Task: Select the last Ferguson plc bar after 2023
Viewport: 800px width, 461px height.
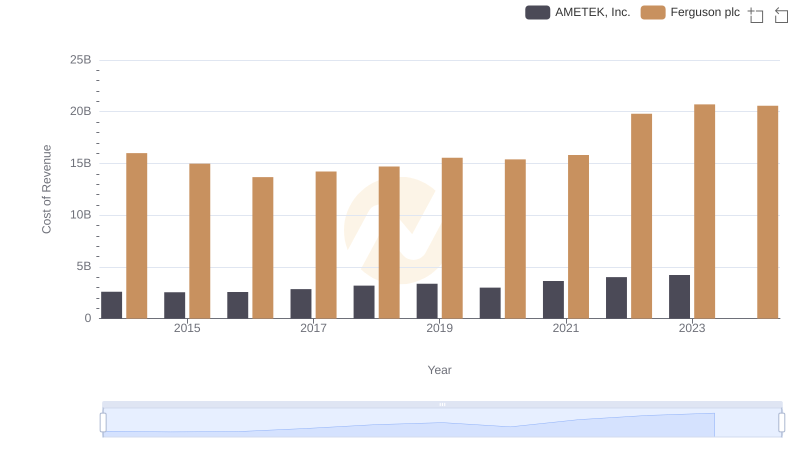Action: click(x=768, y=212)
